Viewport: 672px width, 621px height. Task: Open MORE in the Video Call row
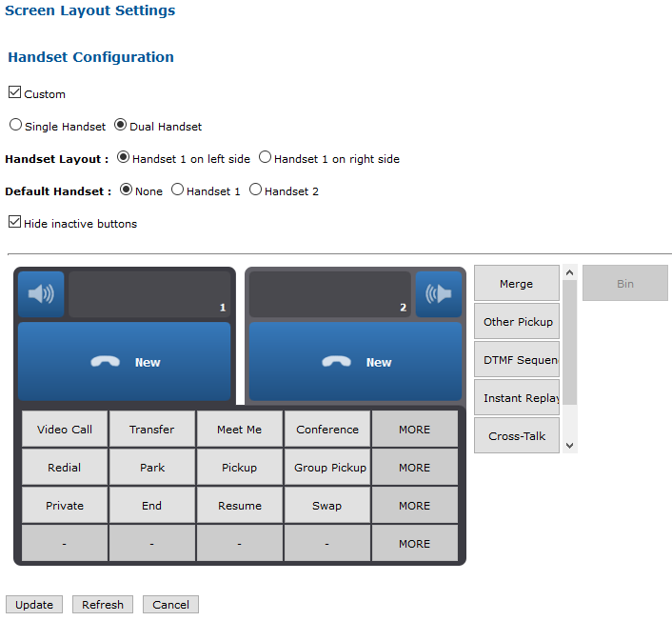click(414, 430)
